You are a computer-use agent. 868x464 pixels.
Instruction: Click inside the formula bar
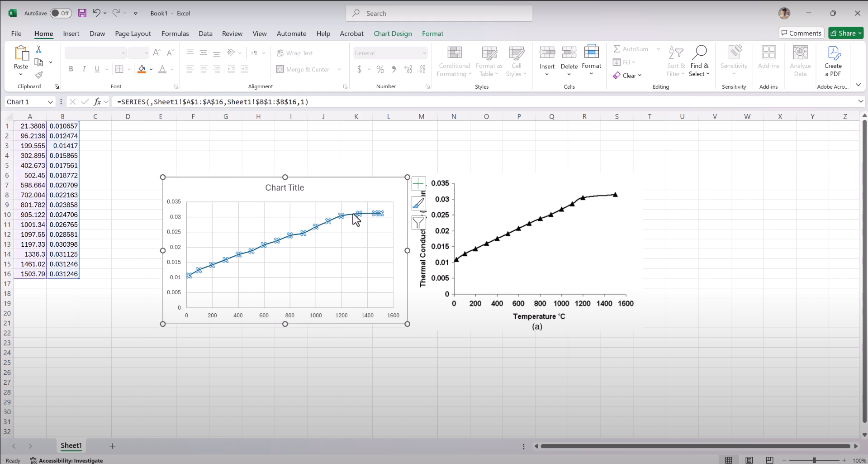click(x=317, y=101)
